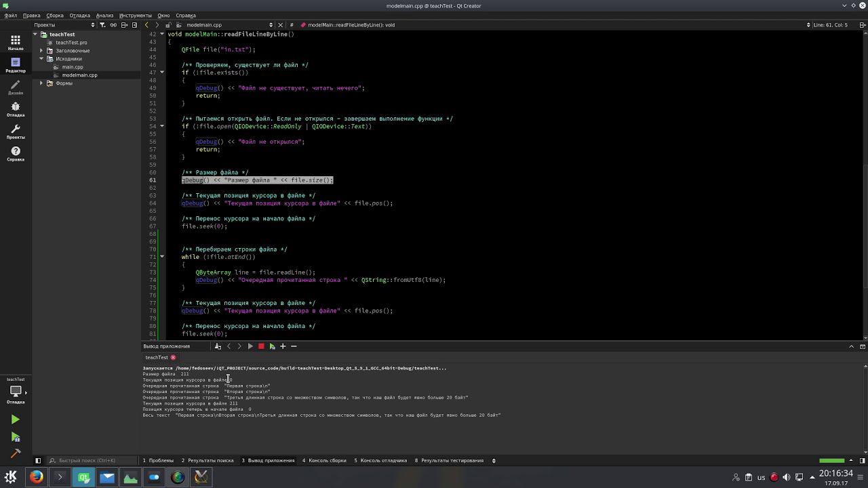Open the Help (Справка) mode
Screen dimensions: 868x488
[x=15, y=154]
